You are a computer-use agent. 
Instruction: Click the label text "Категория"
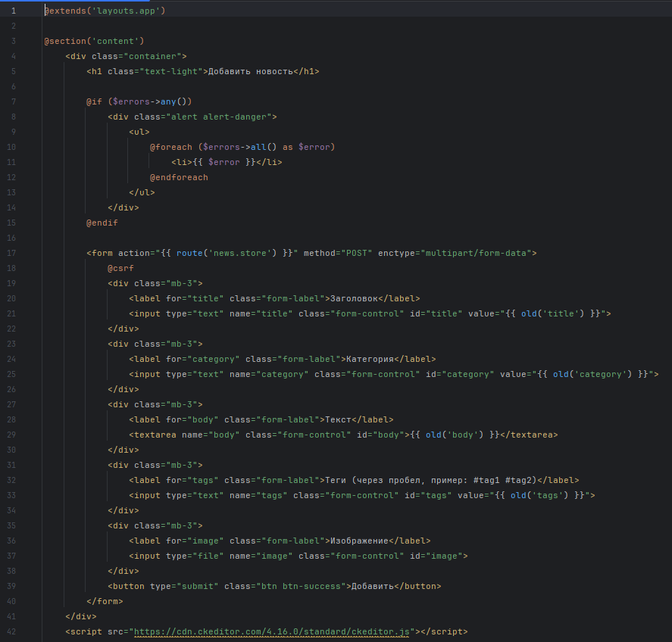coord(370,360)
